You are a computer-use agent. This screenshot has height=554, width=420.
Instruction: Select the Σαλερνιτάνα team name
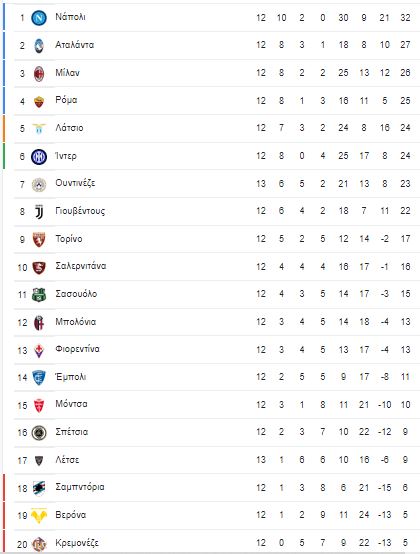(81, 266)
